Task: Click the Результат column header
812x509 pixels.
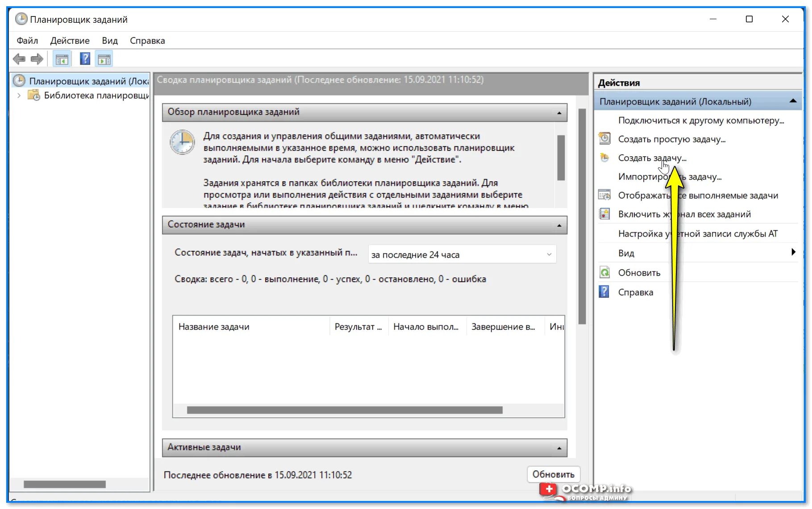Action: click(x=359, y=327)
